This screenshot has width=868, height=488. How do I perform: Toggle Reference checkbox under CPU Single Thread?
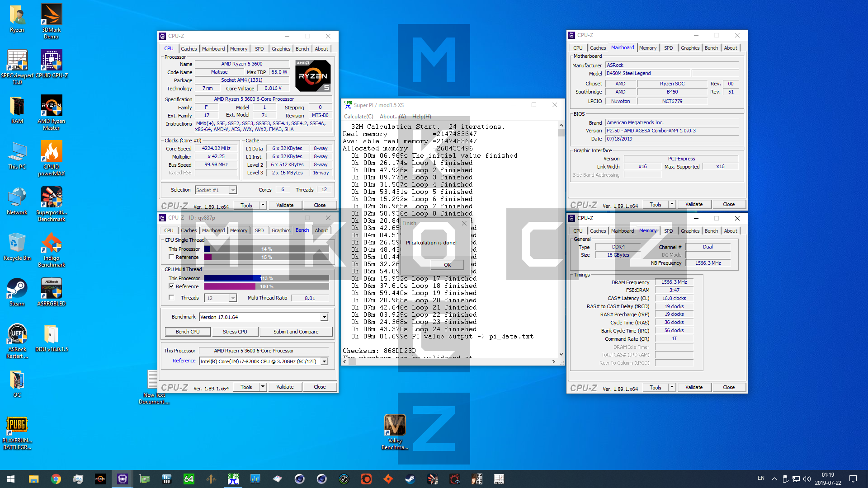pos(171,257)
